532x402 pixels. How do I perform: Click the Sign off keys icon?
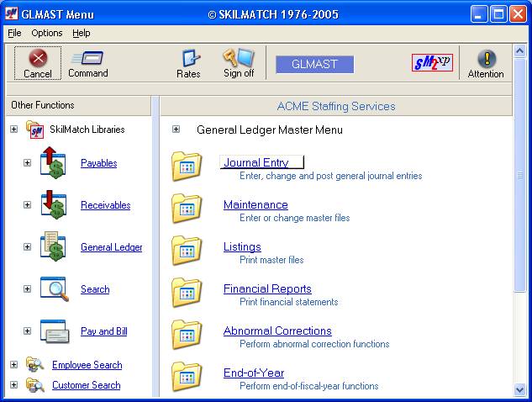pos(239,58)
